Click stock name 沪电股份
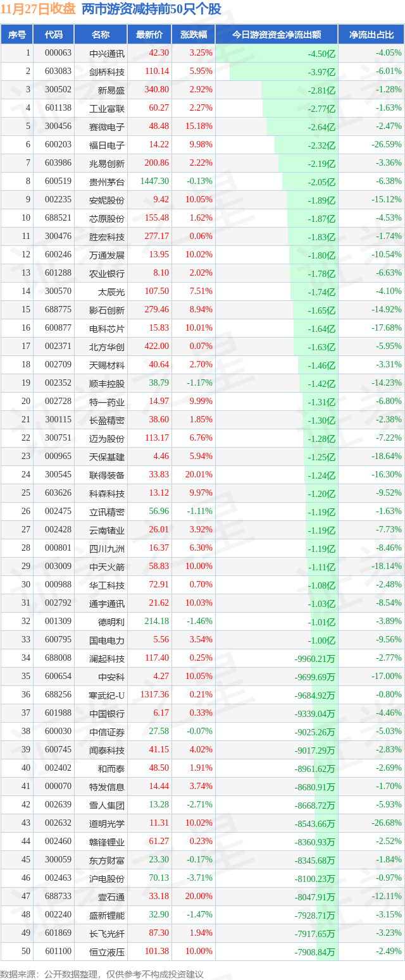 [x=107, y=878]
